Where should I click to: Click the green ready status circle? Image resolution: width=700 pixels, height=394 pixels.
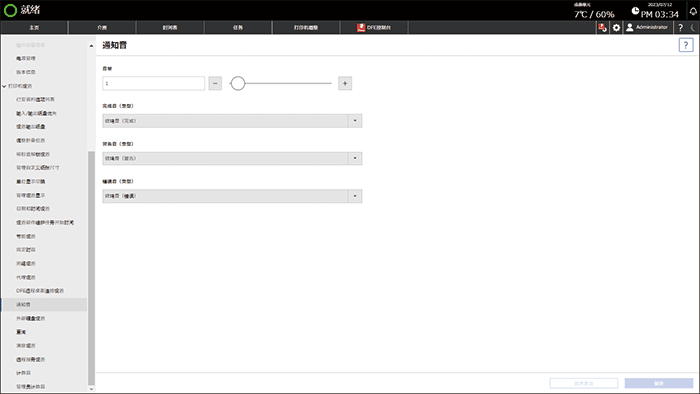10,10
